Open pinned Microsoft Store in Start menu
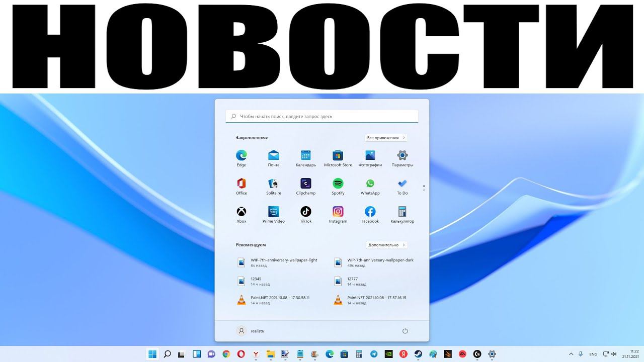This screenshot has height=362, width=644. [338, 158]
